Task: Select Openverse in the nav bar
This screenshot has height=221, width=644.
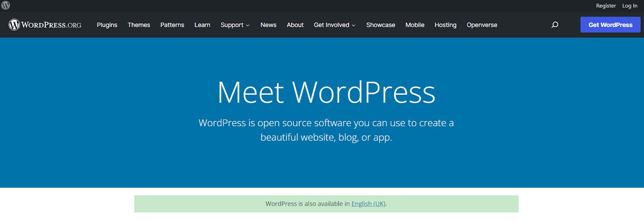Action: 482,25
